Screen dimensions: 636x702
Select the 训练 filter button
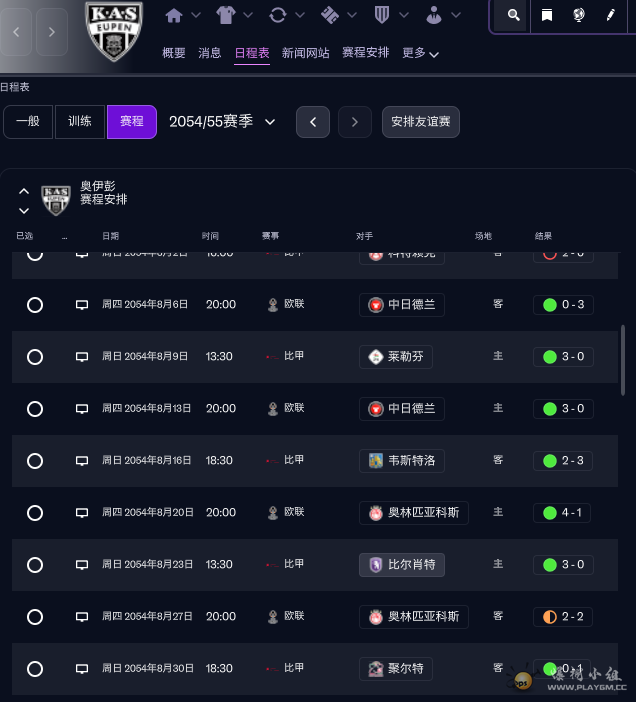80,122
